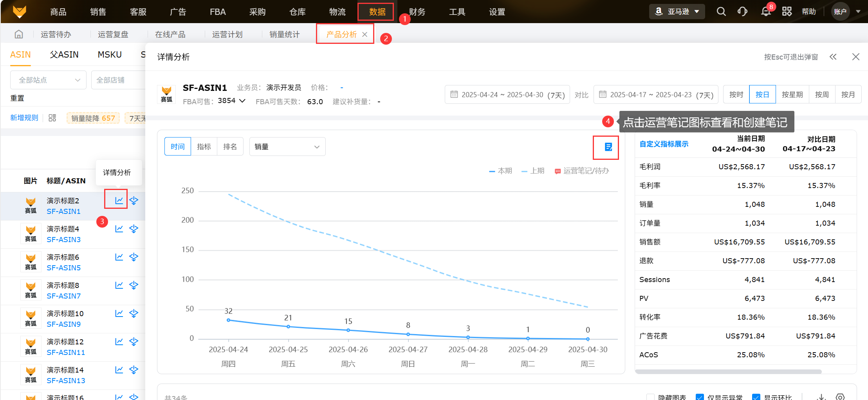
Task: Click the 新增规则 link
Action: coord(24,118)
